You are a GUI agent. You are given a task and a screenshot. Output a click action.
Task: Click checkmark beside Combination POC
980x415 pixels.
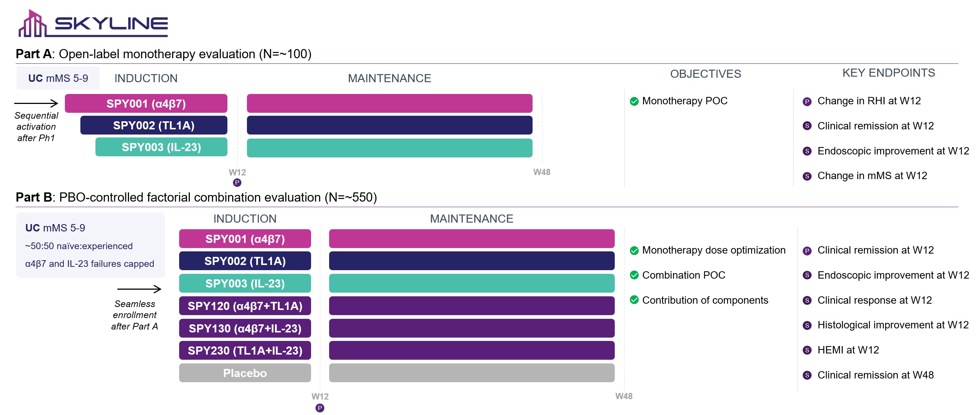(634, 275)
